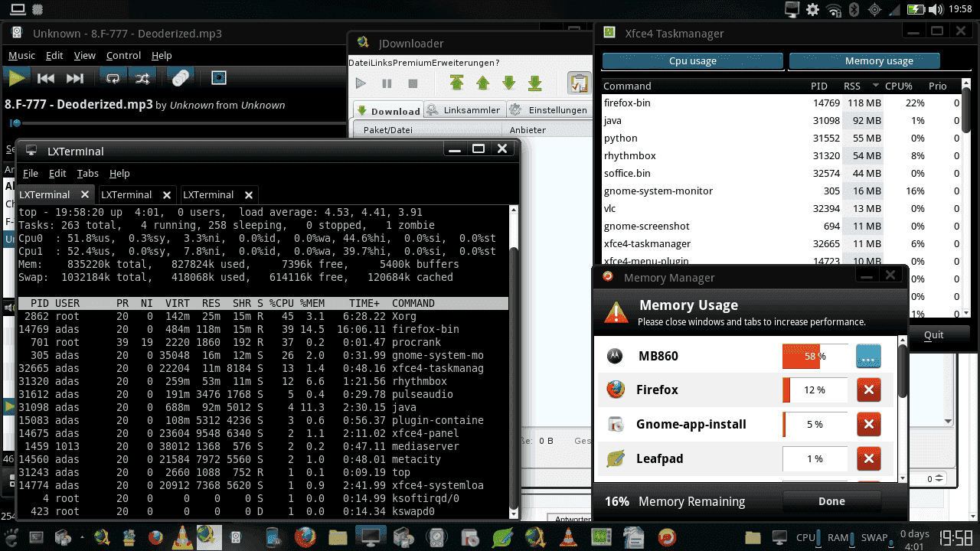Close Leafpad from Memory Manager
This screenshot has height=551, width=980.
(x=868, y=459)
